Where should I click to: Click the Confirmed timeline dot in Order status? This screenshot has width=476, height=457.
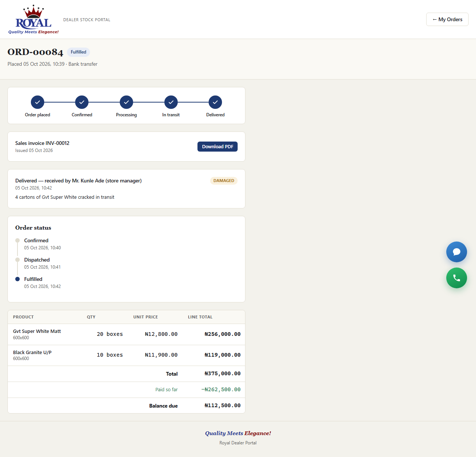click(17, 240)
